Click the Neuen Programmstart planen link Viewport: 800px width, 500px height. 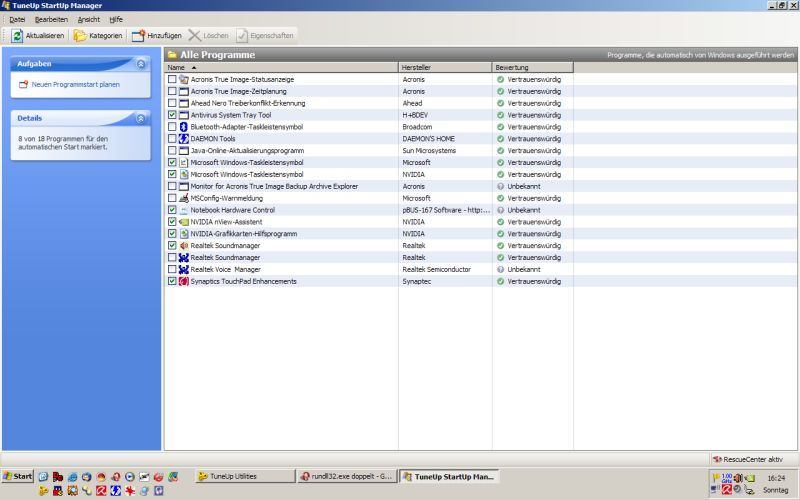[x=76, y=85]
